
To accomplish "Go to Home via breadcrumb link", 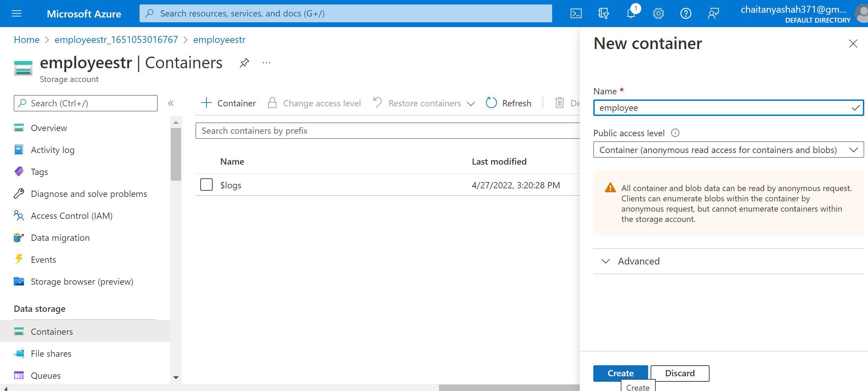I will (26, 39).
